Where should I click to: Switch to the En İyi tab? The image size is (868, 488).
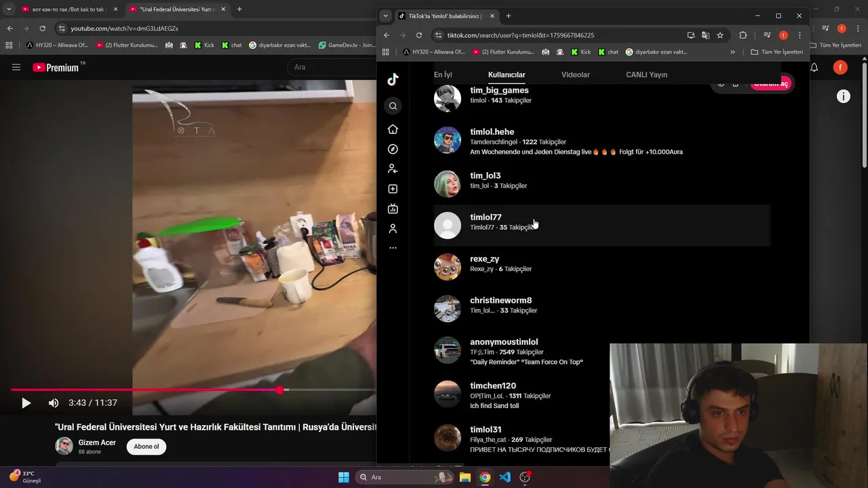click(443, 75)
